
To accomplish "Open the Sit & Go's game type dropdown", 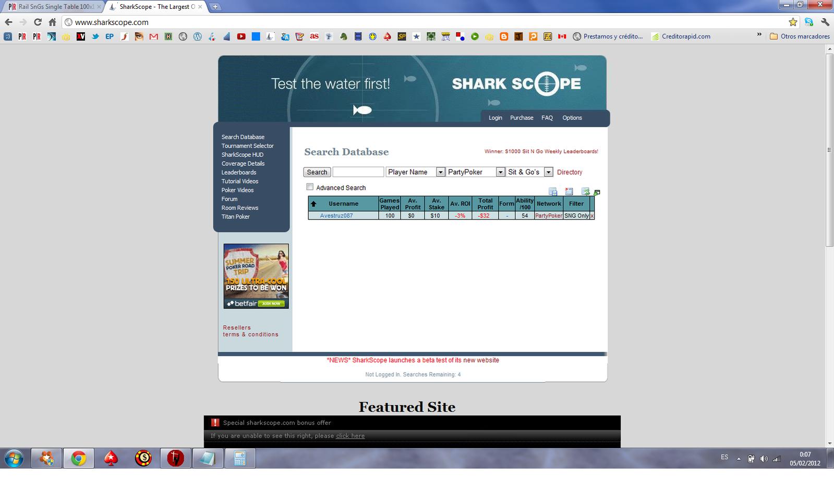I will click(x=529, y=172).
